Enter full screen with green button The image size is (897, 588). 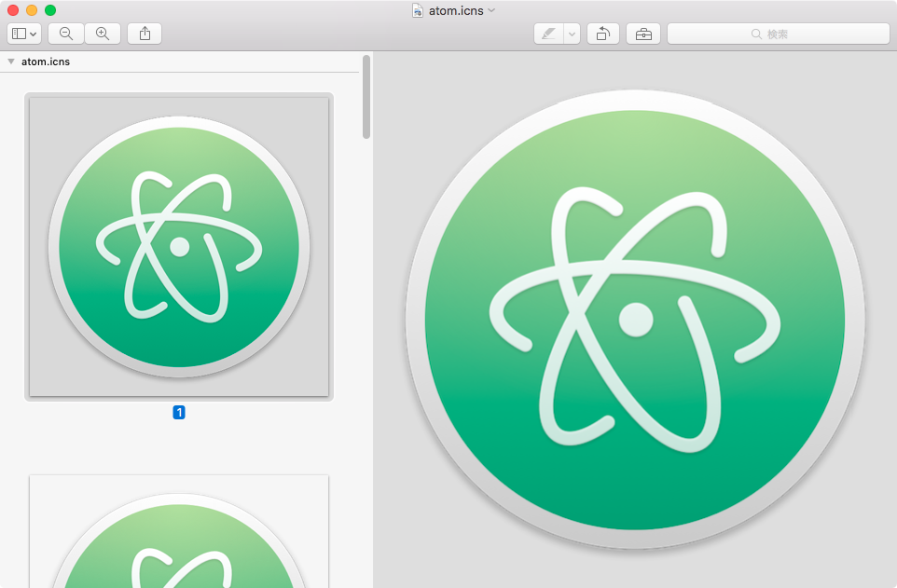pyautogui.click(x=50, y=10)
